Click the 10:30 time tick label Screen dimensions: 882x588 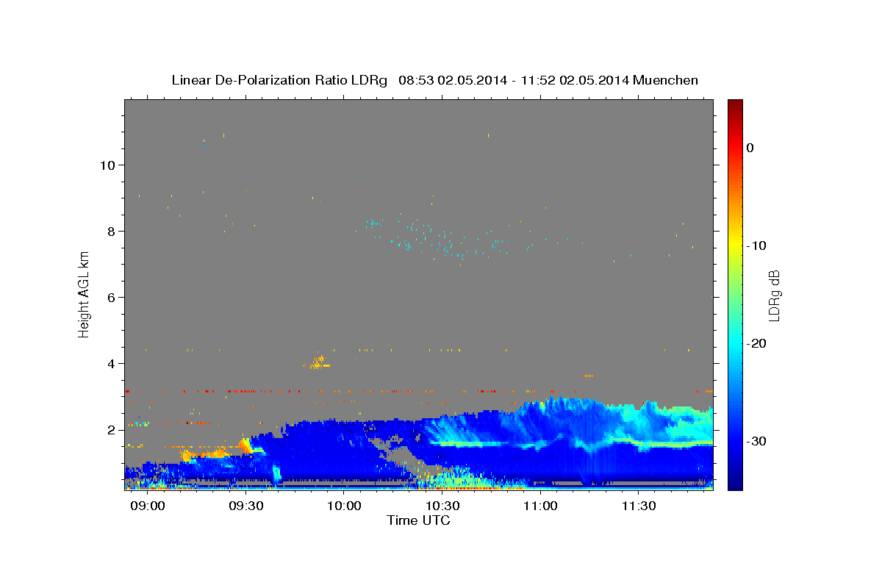(x=442, y=506)
